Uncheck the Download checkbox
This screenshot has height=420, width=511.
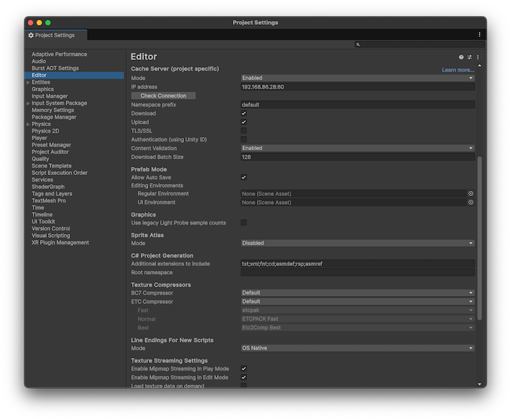coord(244,114)
